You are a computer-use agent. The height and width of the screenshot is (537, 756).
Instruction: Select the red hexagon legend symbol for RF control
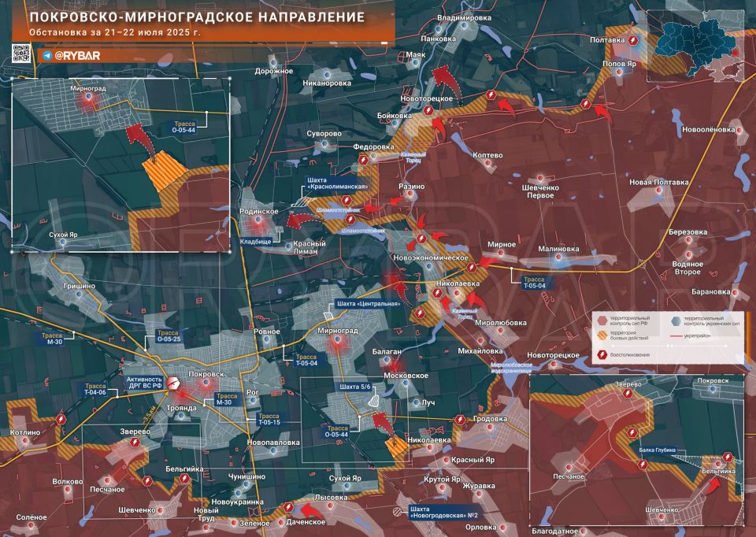pos(601,321)
